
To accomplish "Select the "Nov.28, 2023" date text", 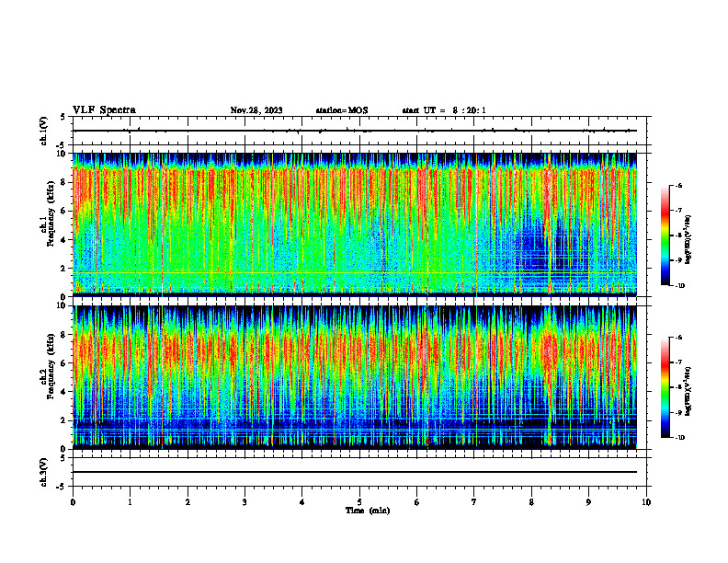I will point(256,110).
